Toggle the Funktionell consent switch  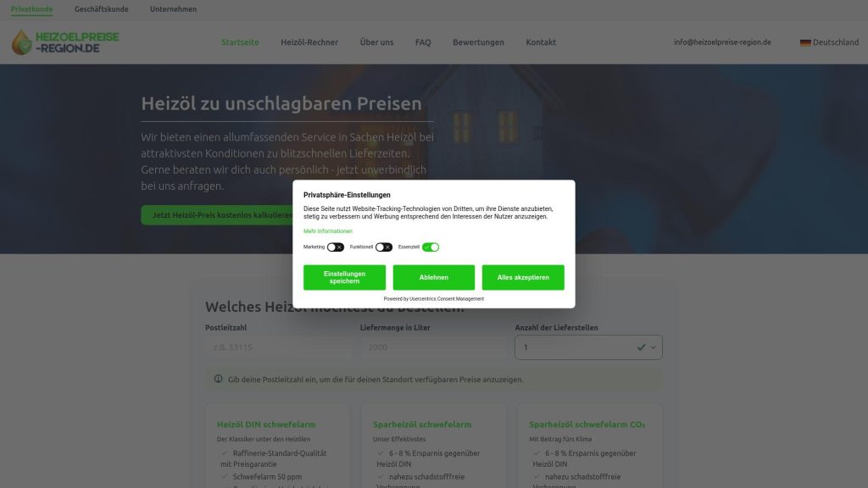384,247
